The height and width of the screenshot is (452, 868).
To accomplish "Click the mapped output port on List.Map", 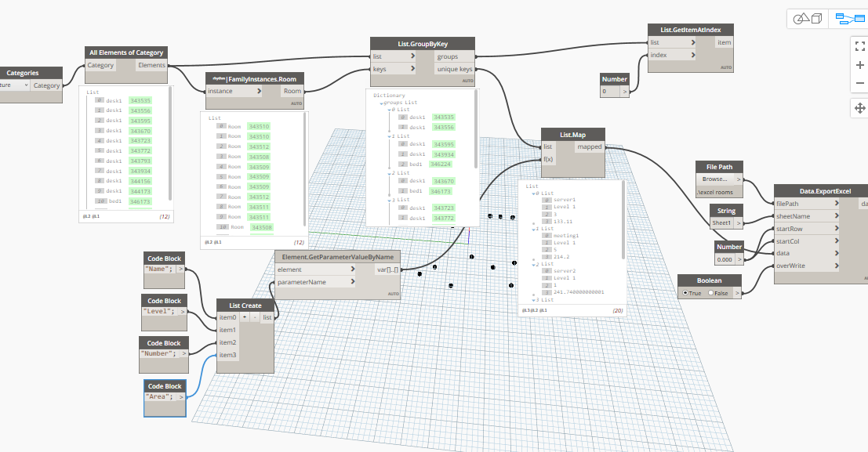I will pyautogui.click(x=590, y=146).
